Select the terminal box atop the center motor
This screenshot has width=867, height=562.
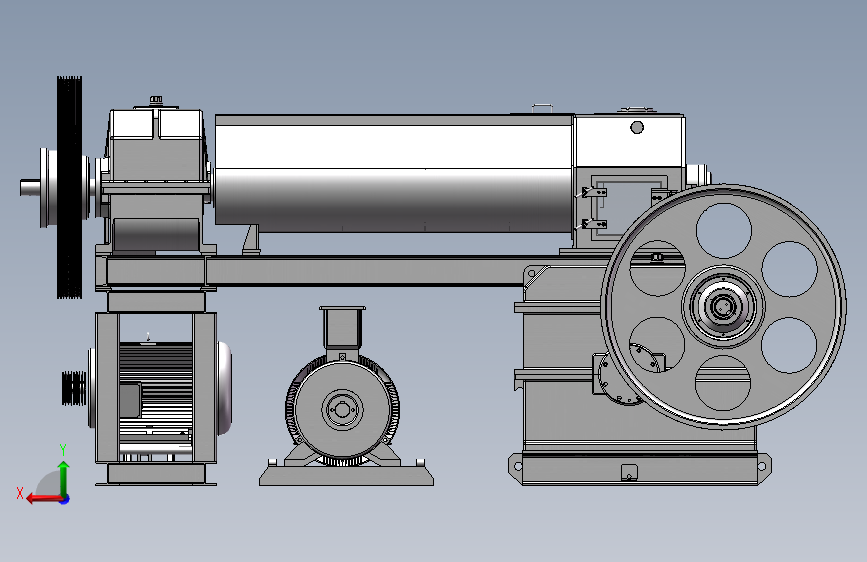[342, 327]
